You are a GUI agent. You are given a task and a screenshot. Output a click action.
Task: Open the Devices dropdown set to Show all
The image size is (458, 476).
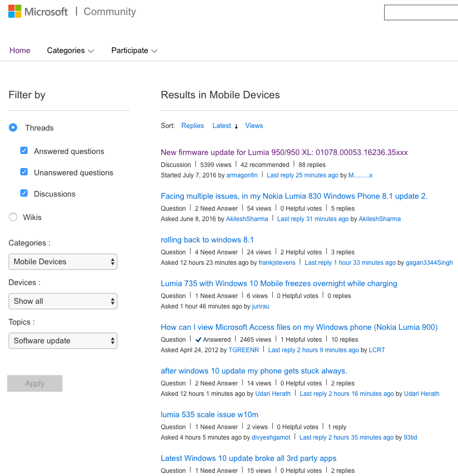pyautogui.click(x=63, y=301)
